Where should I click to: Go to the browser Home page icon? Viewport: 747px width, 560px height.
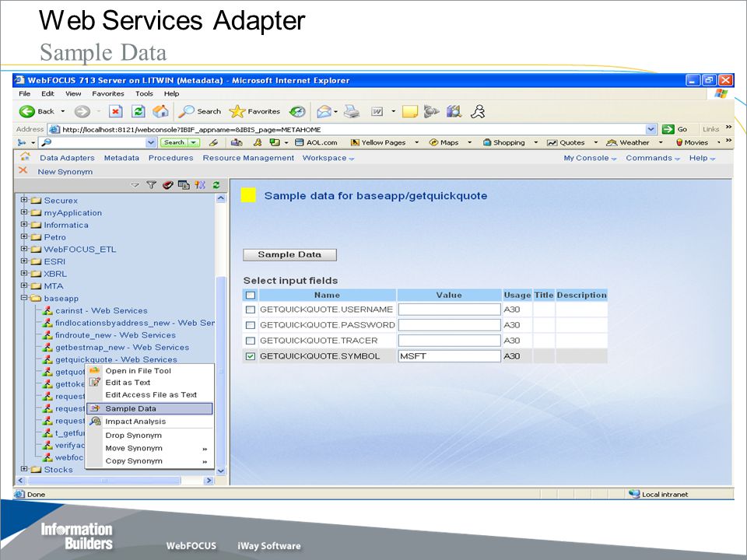pos(160,111)
